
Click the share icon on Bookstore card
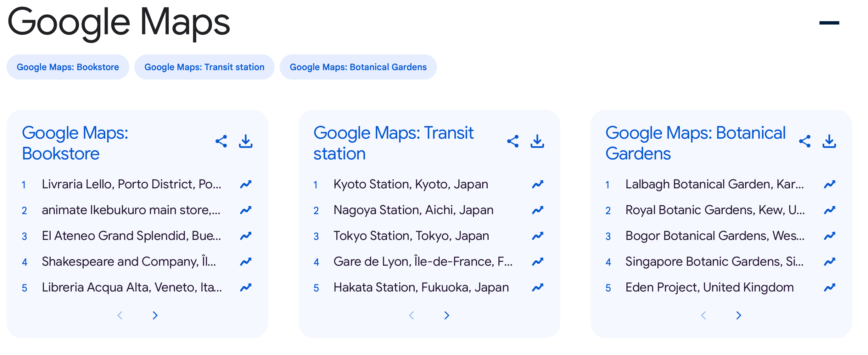pos(222,141)
